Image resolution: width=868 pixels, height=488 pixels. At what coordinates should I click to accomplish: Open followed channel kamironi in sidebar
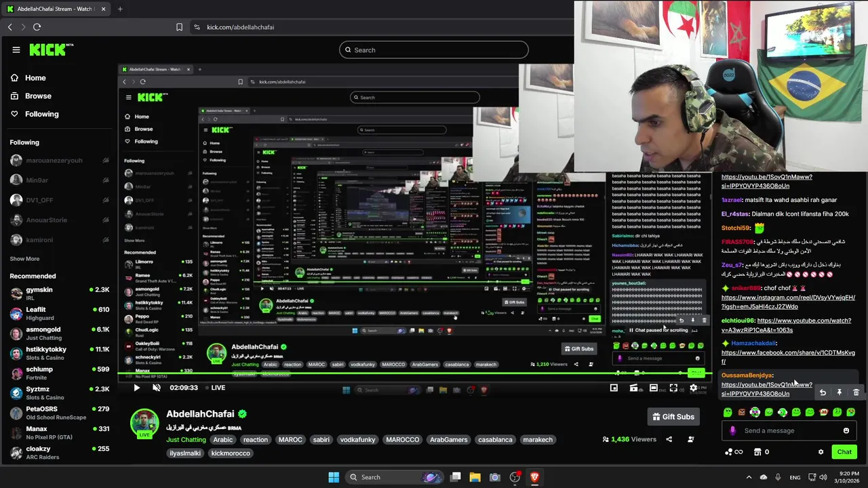click(x=59, y=240)
